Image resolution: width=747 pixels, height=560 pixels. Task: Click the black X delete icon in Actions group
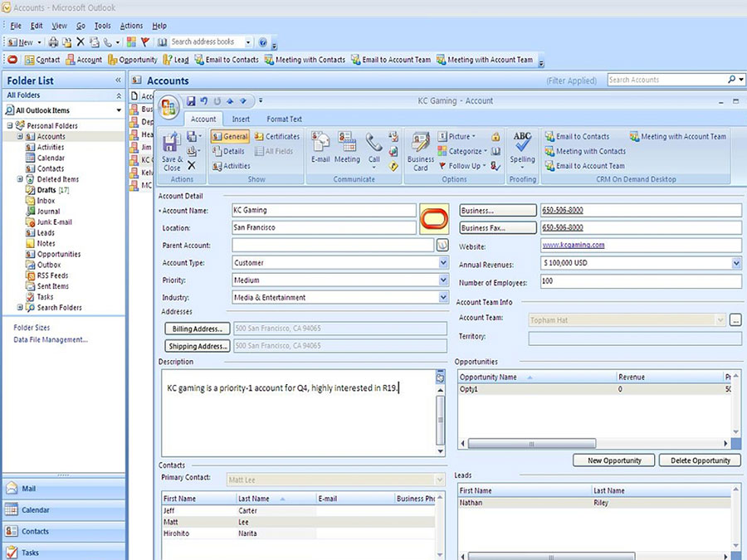click(192, 166)
